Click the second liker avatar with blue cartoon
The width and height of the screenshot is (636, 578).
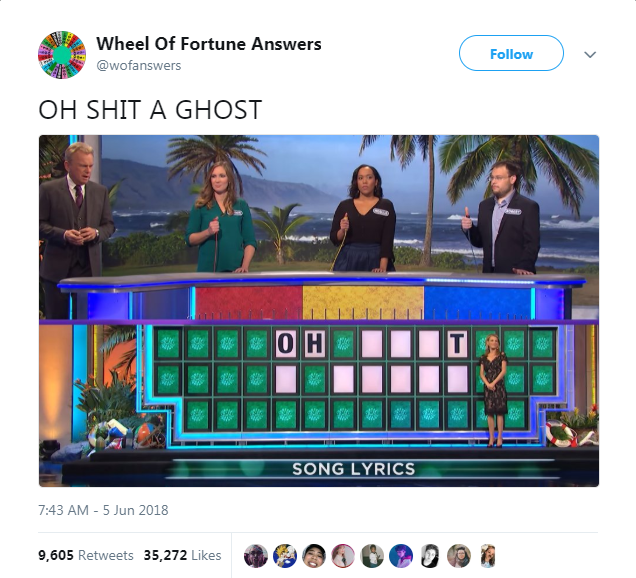285,555
